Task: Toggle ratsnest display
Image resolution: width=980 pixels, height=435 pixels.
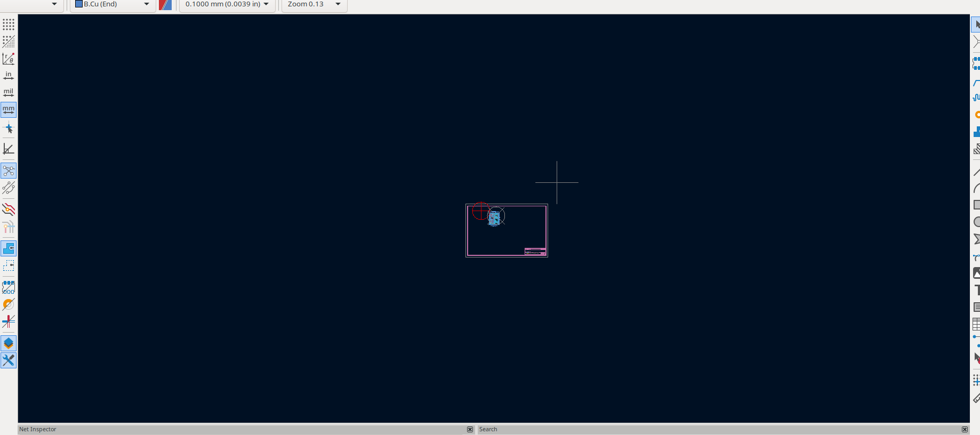Action: click(9, 171)
